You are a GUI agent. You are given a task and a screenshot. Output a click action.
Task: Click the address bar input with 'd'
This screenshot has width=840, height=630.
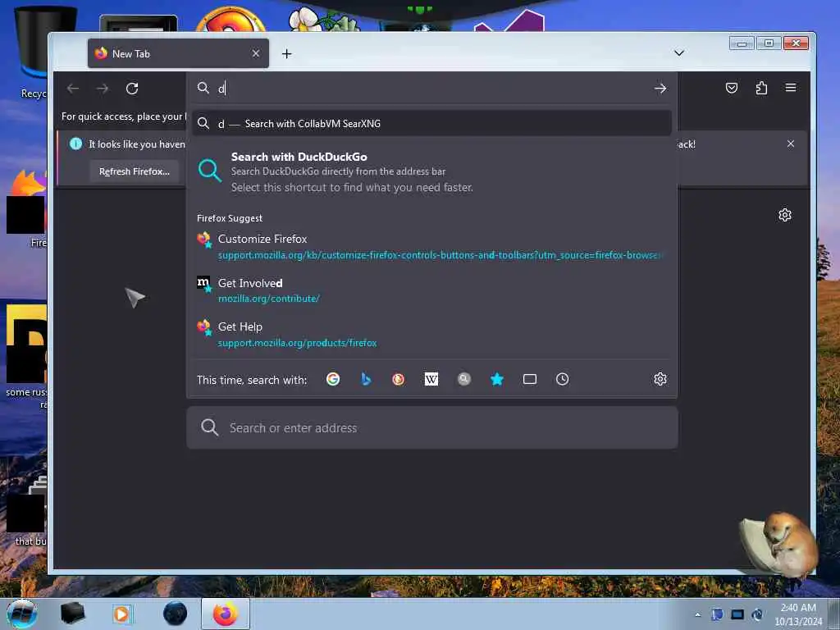click(x=431, y=89)
